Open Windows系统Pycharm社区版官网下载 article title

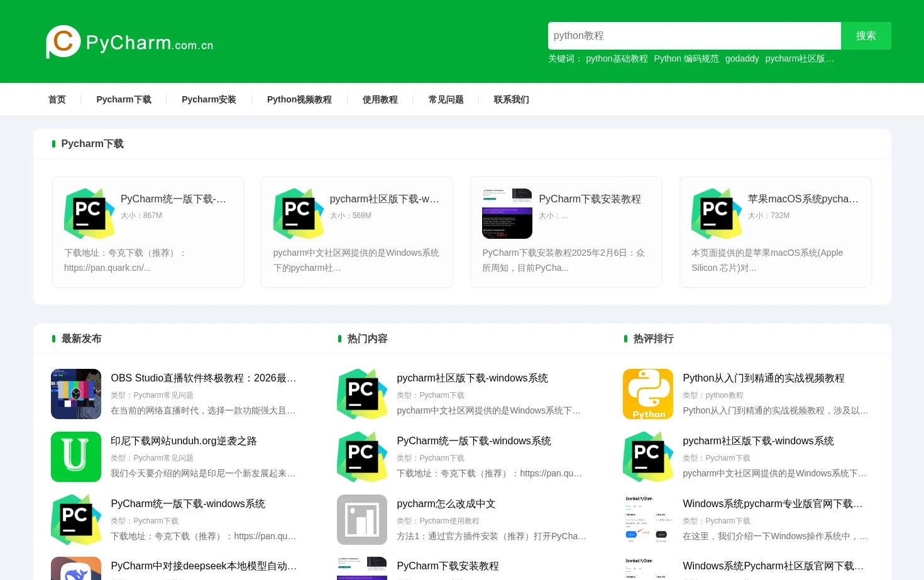[773, 566]
